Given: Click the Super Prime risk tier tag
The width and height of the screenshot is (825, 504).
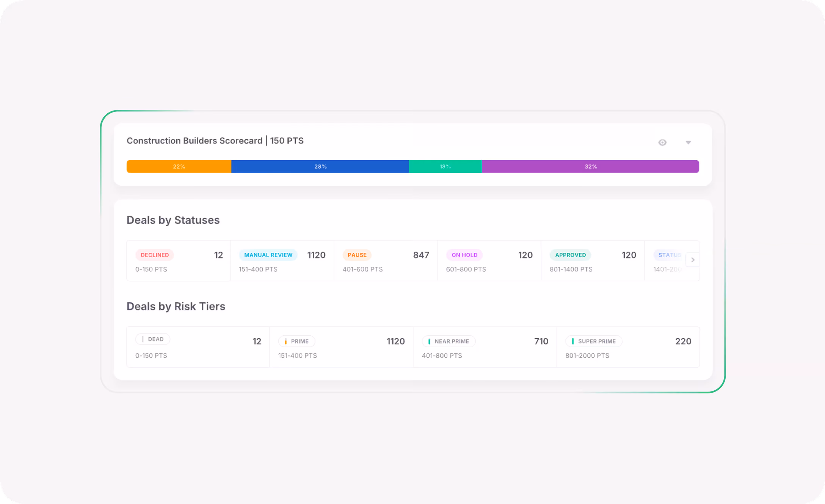Looking at the screenshot, I should pos(594,341).
